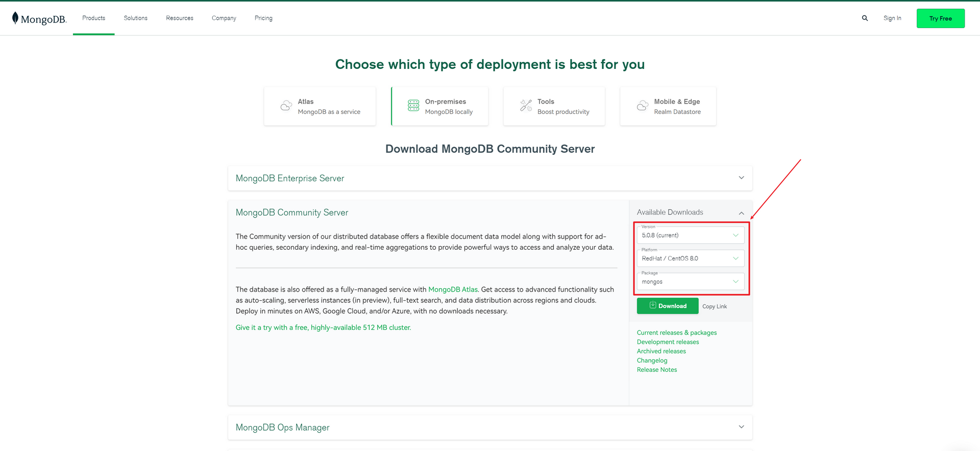Open the Archived releases link

click(661, 351)
